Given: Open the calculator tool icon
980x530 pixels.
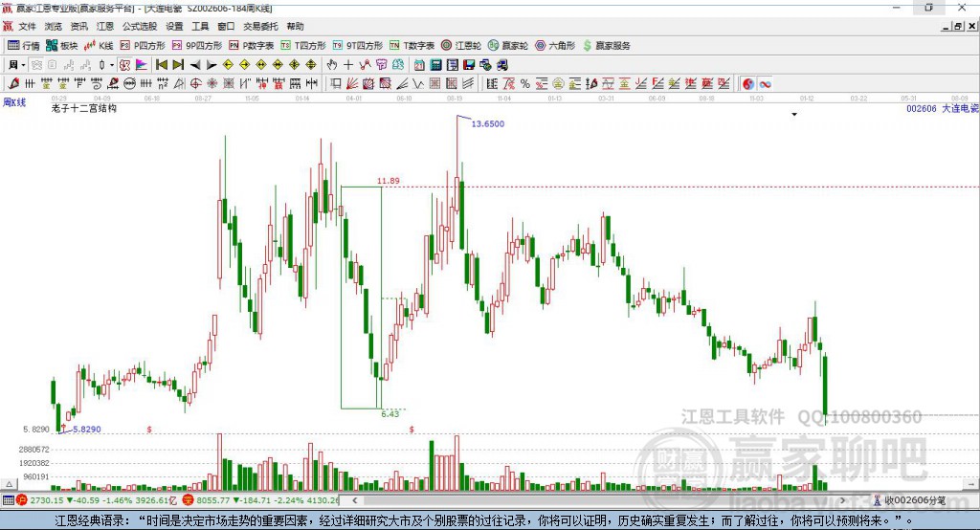Looking at the screenshot, I should 435,65.
